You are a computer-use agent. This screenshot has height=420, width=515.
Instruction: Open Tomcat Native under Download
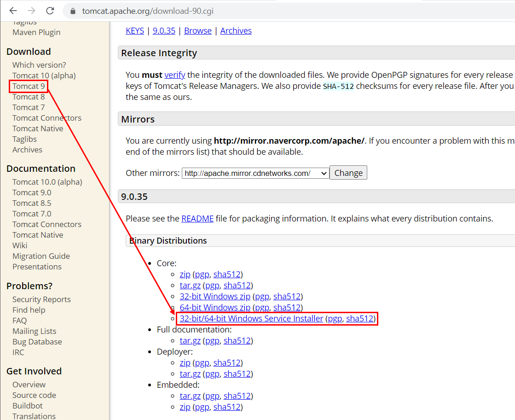(x=38, y=128)
